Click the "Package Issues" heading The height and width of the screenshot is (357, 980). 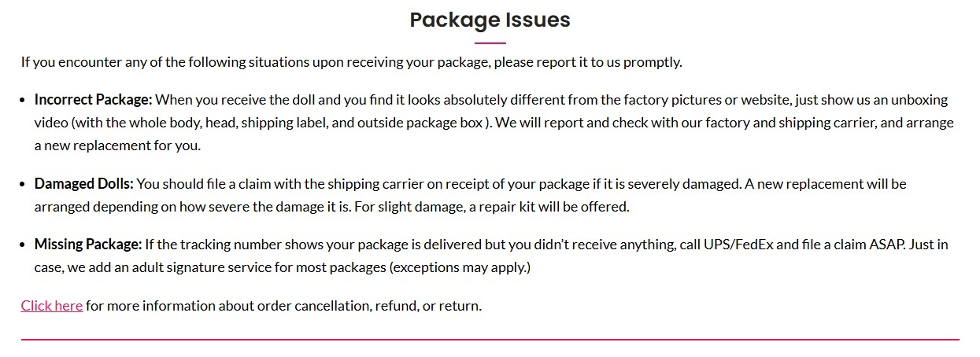coord(490,20)
